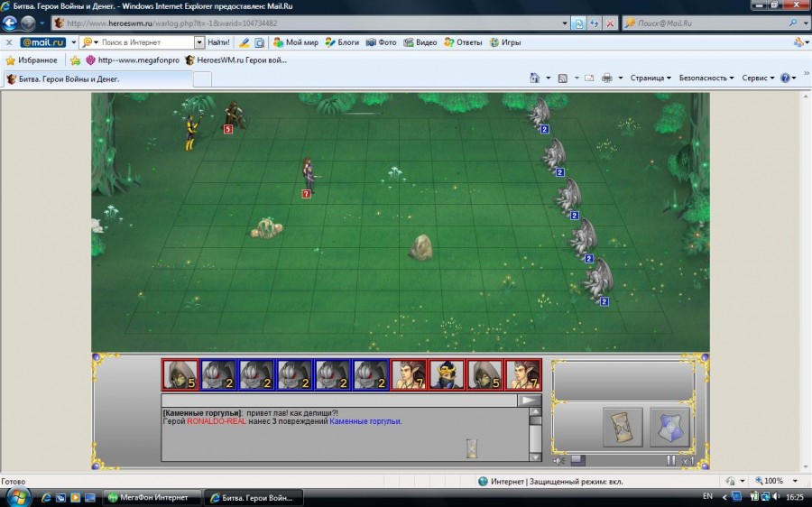
Task: Click the small window icon beside speaker
Action: (578, 460)
